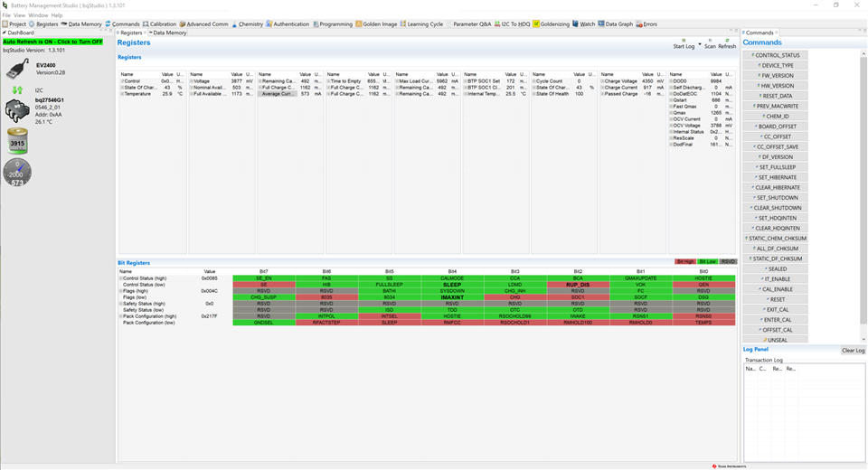Open the Data Graph tool
The height and width of the screenshot is (470, 868).
[x=615, y=24]
